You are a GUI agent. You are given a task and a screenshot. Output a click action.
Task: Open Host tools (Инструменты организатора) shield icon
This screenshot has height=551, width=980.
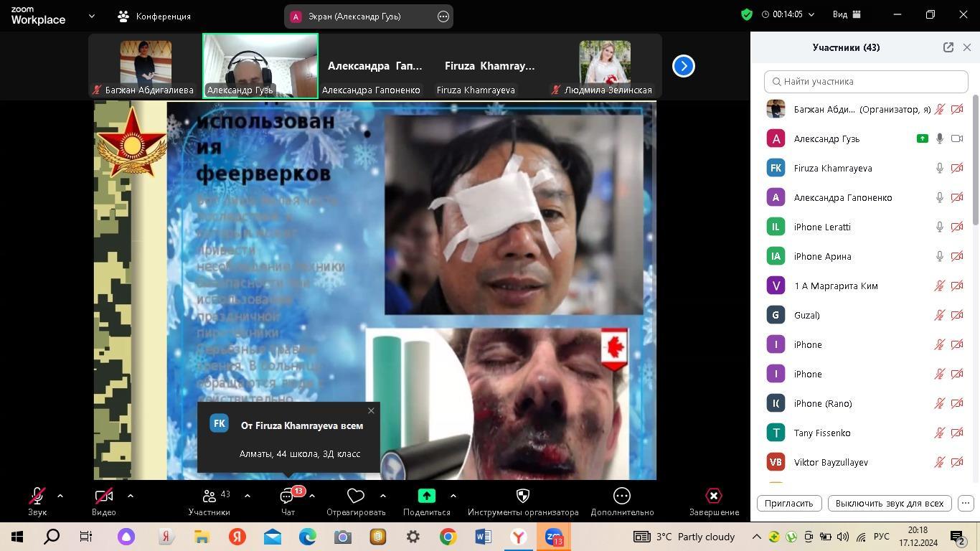pyautogui.click(x=522, y=496)
